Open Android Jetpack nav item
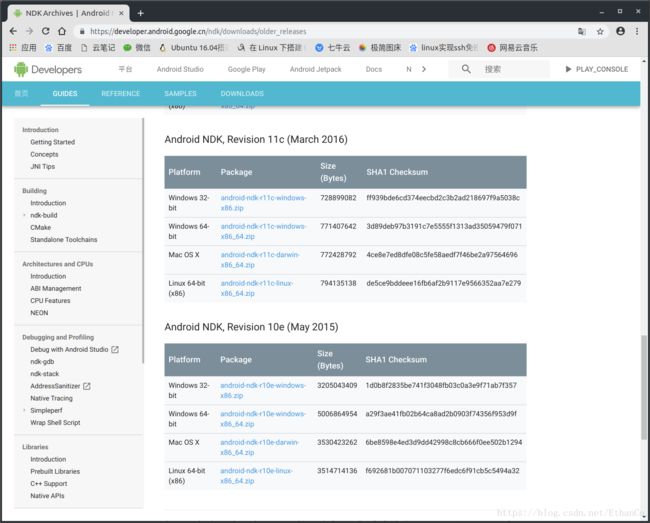650x523 pixels. (x=315, y=69)
